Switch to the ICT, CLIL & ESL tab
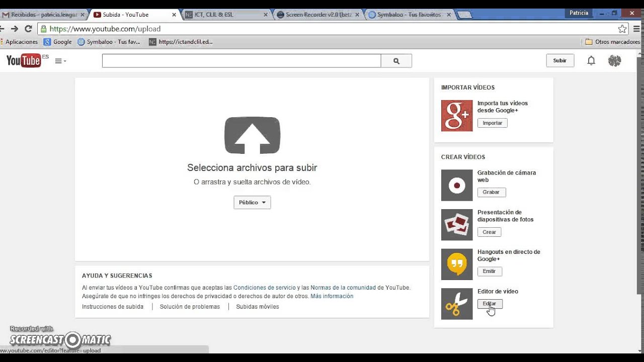 click(x=226, y=15)
